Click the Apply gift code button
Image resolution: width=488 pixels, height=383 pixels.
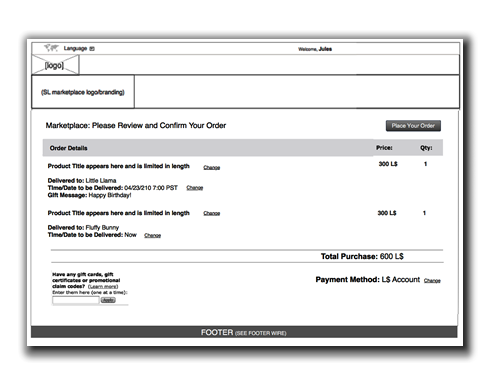click(108, 300)
